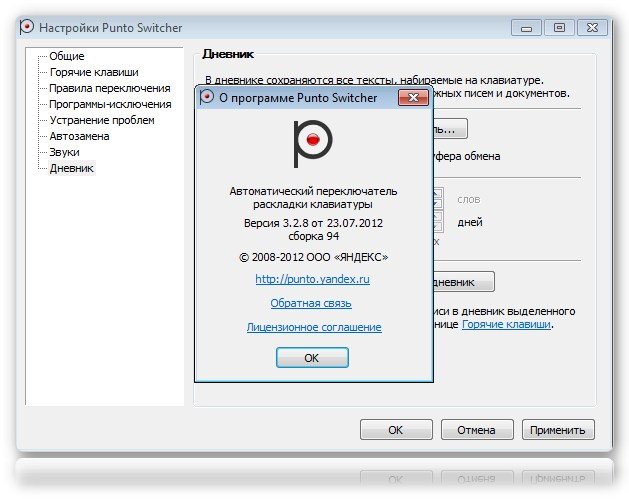Click the Punto icon in the Settings window title bar
The image size is (629, 499).
27,27
